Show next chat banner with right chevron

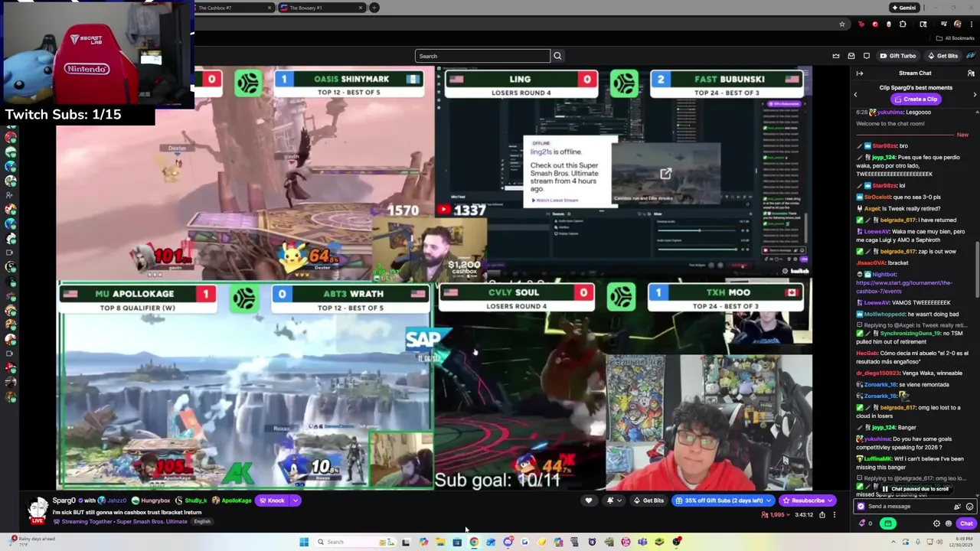click(975, 94)
